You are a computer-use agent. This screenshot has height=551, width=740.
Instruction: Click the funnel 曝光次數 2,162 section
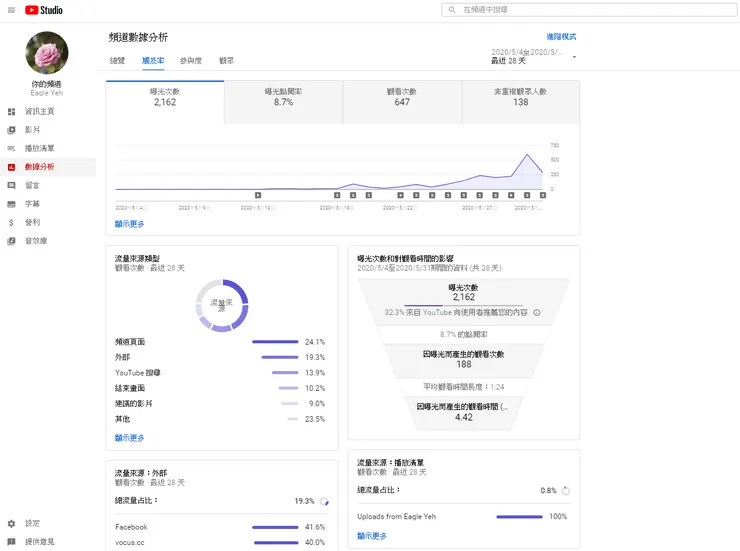(464, 301)
